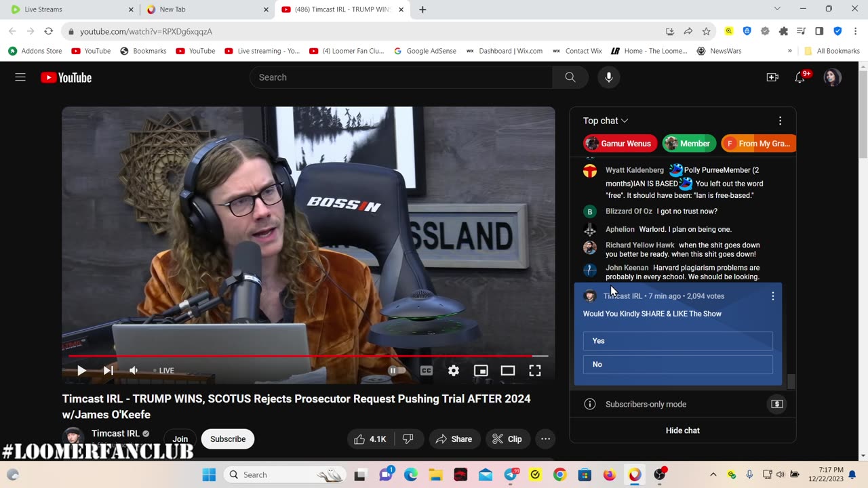Open the media control music-list icon

pyautogui.click(x=801, y=31)
